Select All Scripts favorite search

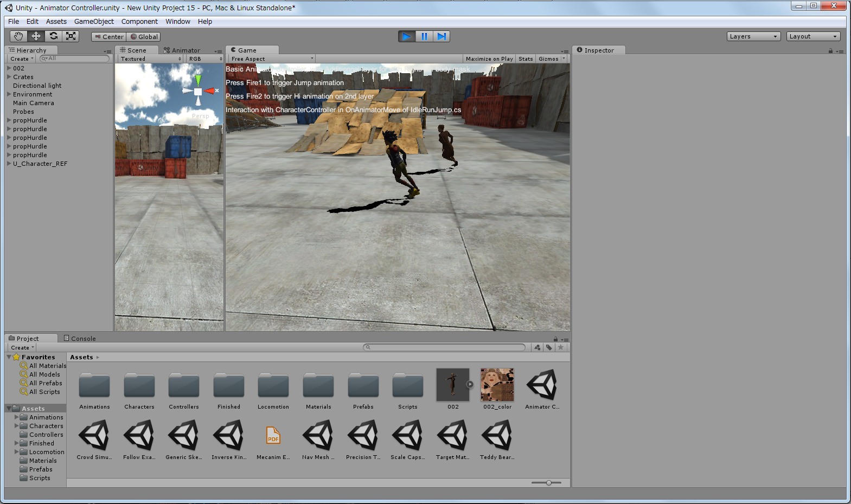pyautogui.click(x=40, y=392)
